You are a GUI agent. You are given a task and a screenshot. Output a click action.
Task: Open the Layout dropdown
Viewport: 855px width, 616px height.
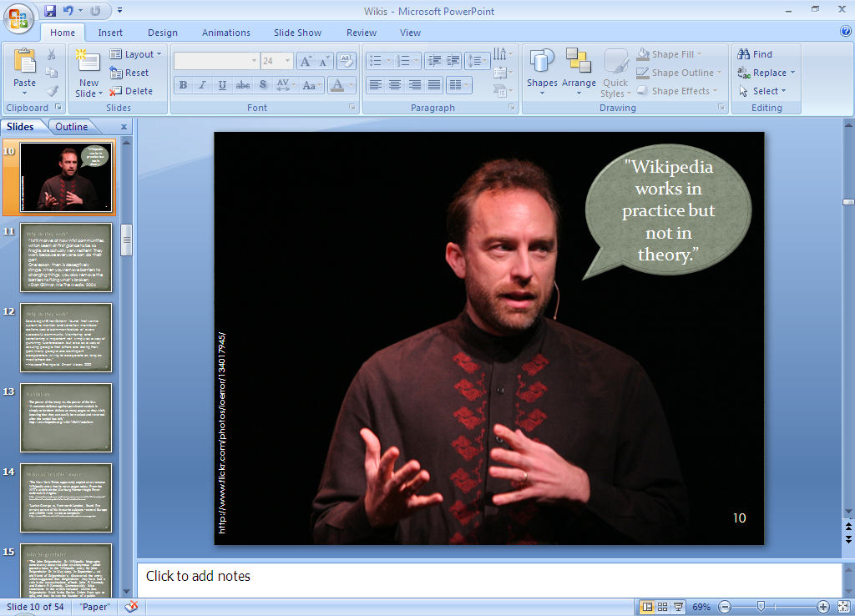[136, 54]
